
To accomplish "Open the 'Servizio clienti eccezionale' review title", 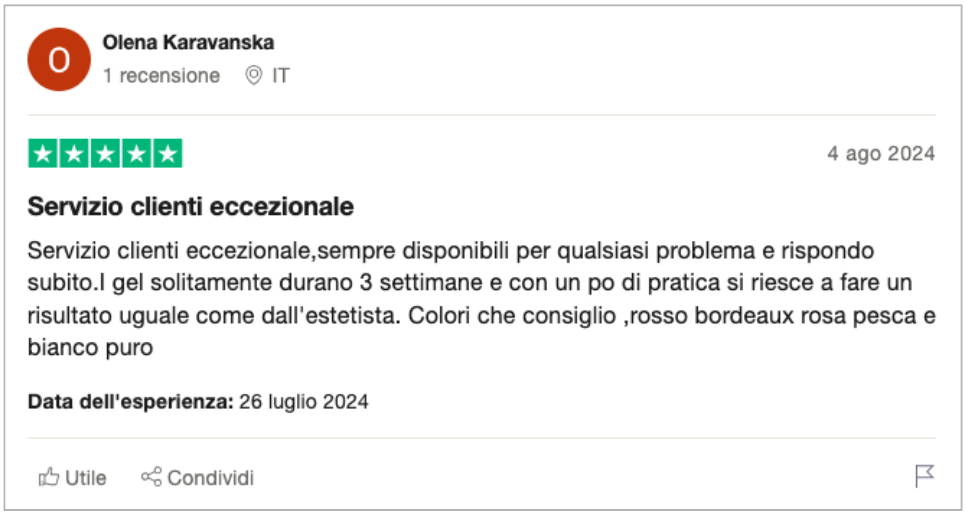I will point(190,206).
